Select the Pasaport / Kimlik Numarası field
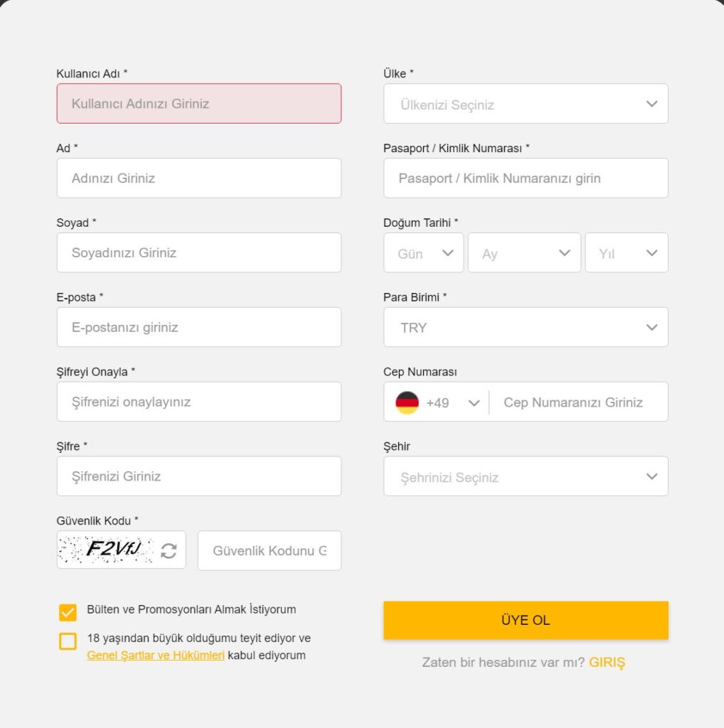Viewport: 724px width, 728px height. (x=526, y=178)
